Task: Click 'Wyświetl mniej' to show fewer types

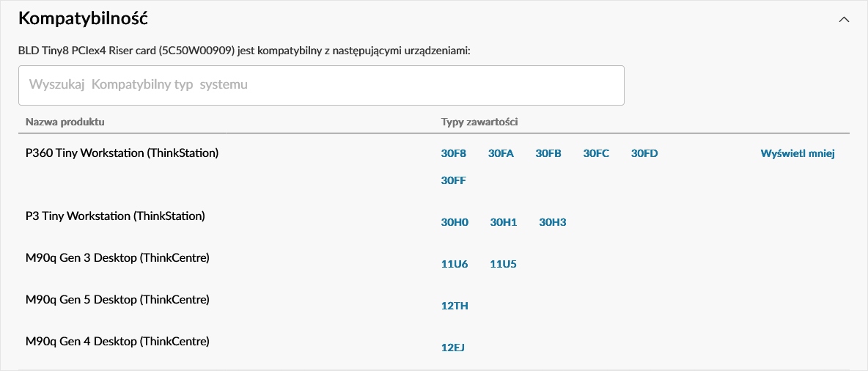Action: click(x=798, y=154)
